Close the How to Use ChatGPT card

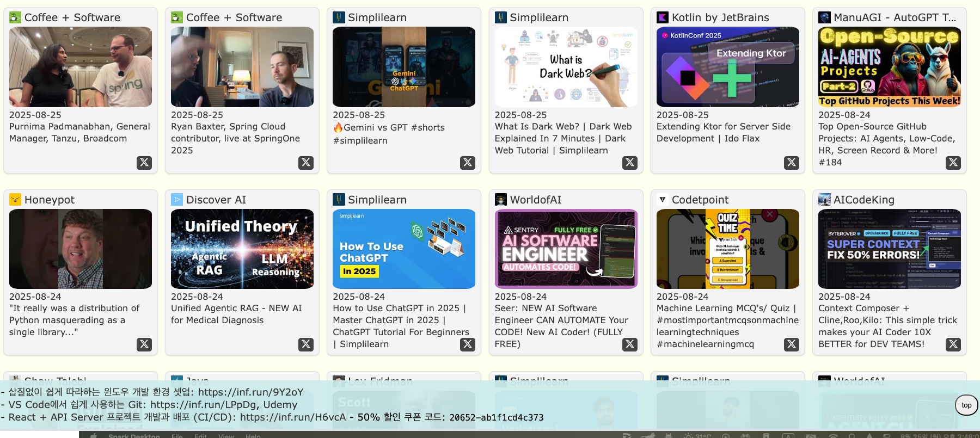468,344
